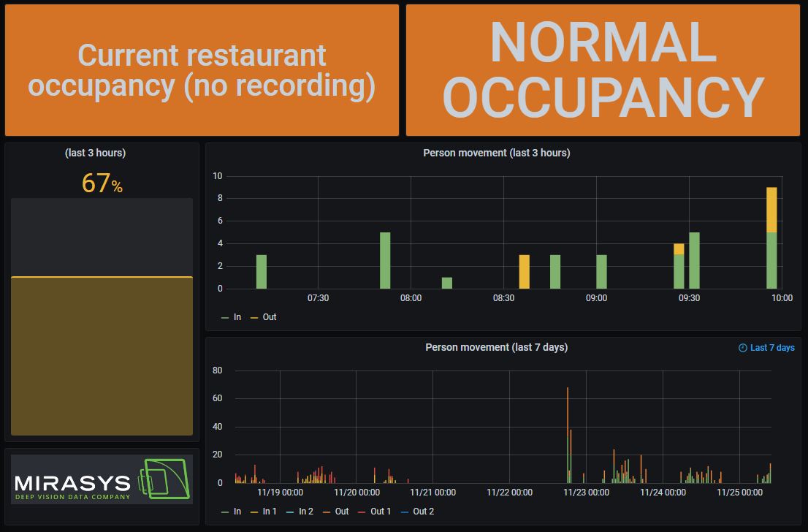Click the 11/20 00:00 date axis label
Image resolution: width=808 pixels, height=532 pixels.
point(357,493)
